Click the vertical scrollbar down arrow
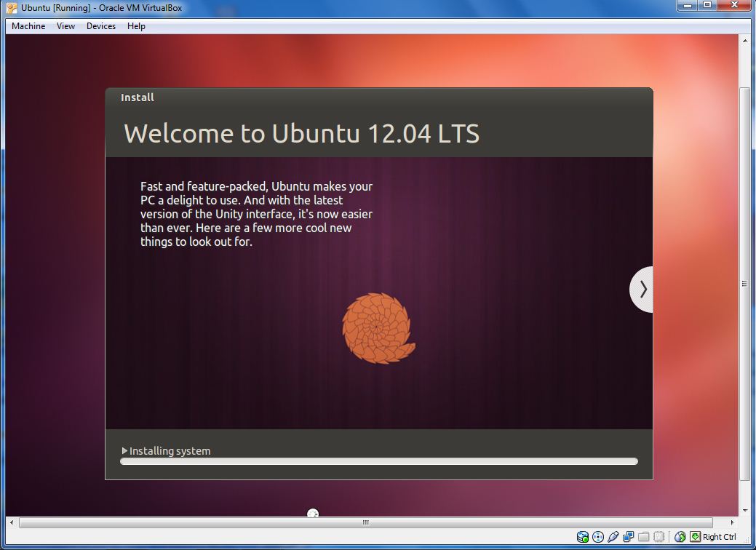The height and width of the screenshot is (550, 756). [x=744, y=510]
